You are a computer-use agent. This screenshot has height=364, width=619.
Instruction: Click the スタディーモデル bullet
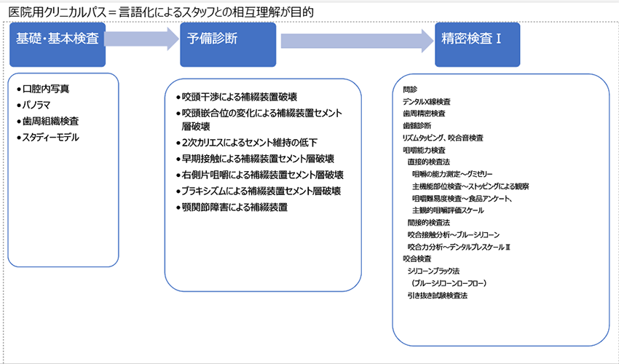pos(48,138)
